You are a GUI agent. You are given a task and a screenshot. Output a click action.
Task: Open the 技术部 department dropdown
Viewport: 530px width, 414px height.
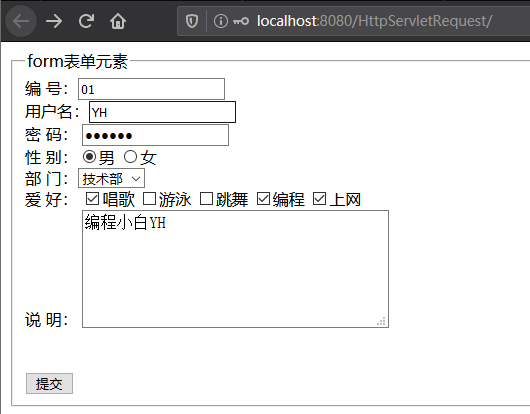coord(112,178)
